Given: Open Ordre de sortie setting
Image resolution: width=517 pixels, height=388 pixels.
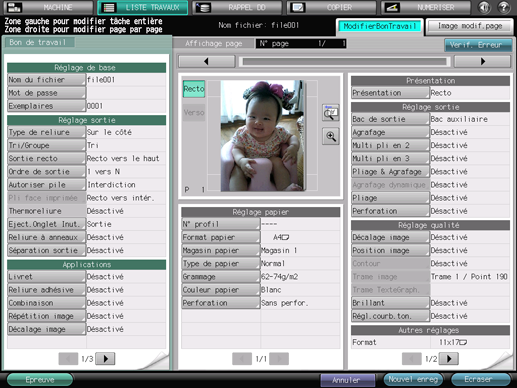Looking at the screenshot, I should coord(46,172).
